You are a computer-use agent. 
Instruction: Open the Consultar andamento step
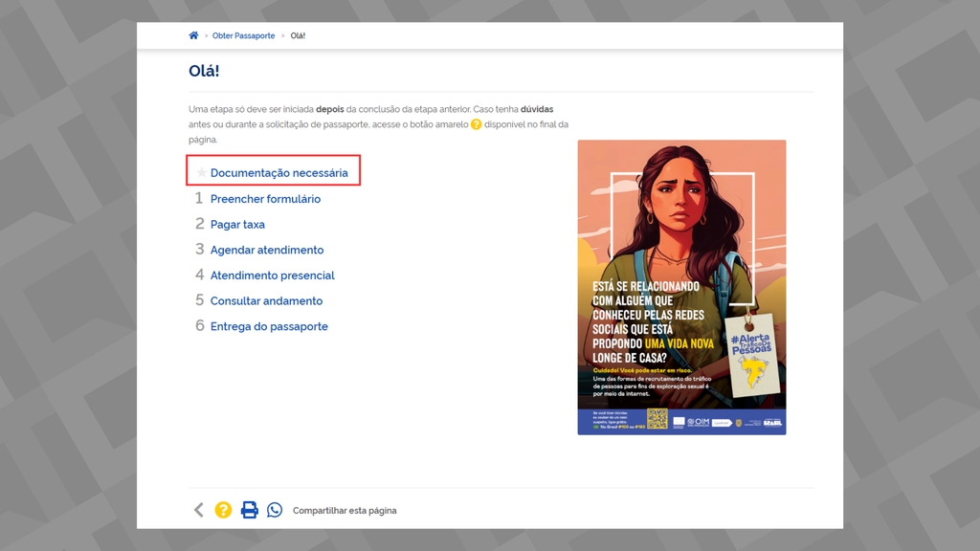point(265,300)
